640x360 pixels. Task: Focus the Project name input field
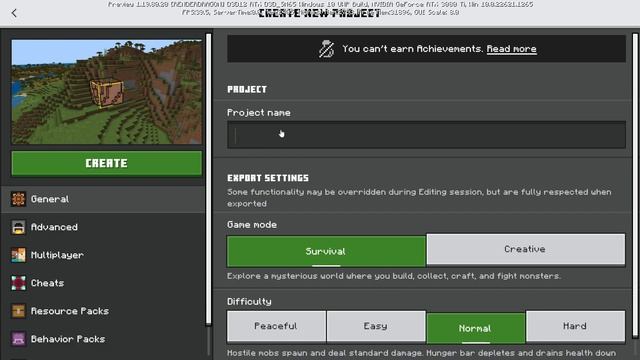426,135
